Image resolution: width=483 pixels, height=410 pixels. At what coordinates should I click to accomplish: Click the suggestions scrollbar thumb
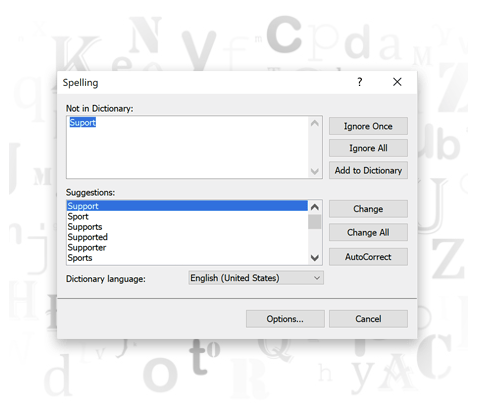[315, 222]
